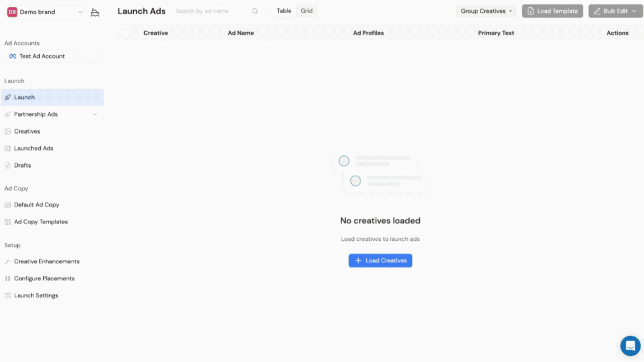Open Partnership Ads in the sidebar

pyautogui.click(x=52, y=114)
